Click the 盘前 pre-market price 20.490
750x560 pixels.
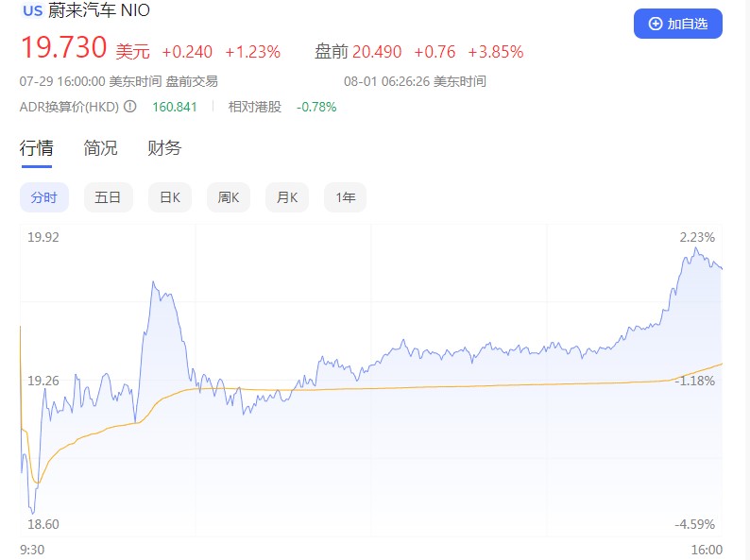point(377,52)
